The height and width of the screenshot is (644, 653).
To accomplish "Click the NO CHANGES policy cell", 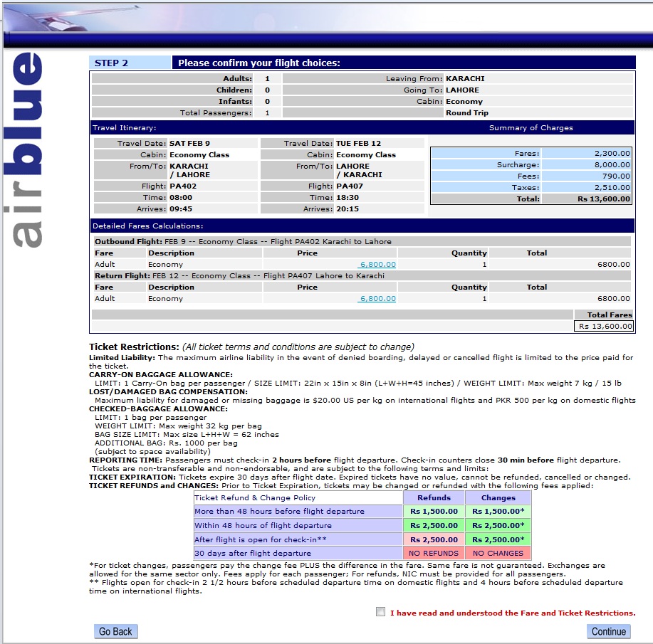I will coord(498,553).
